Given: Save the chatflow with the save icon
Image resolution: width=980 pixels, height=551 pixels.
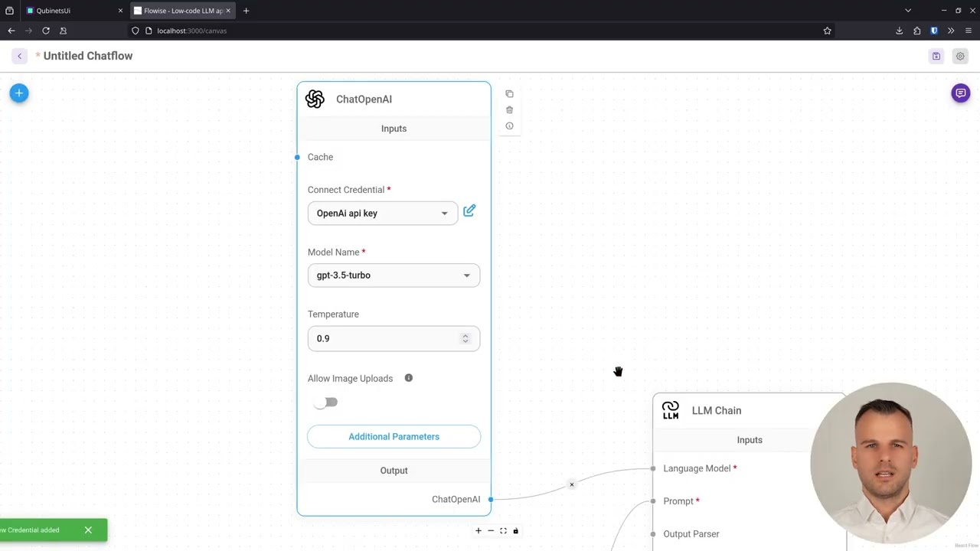Looking at the screenshot, I should tap(936, 56).
